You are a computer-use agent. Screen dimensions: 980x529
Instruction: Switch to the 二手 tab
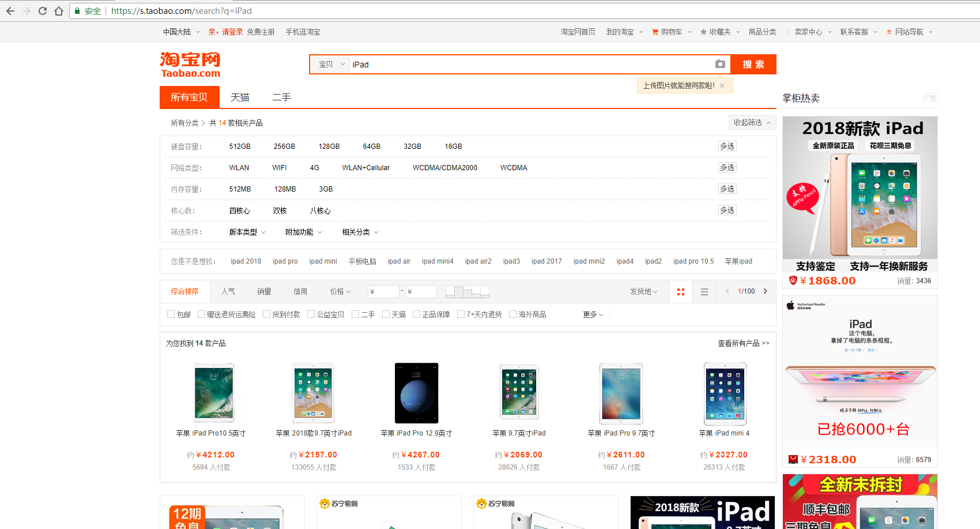tap(282, 97)
